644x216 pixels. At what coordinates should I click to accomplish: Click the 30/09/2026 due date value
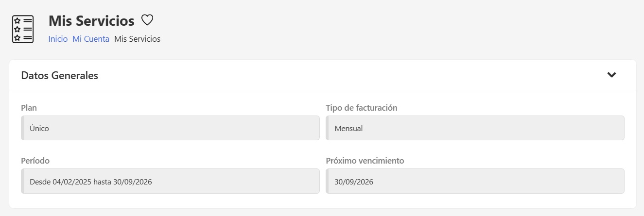[354, 182]
